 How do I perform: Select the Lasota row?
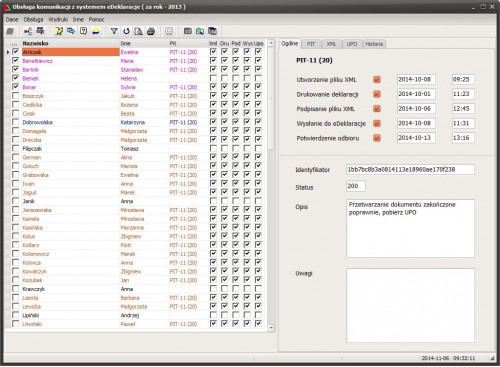point(135,298)
